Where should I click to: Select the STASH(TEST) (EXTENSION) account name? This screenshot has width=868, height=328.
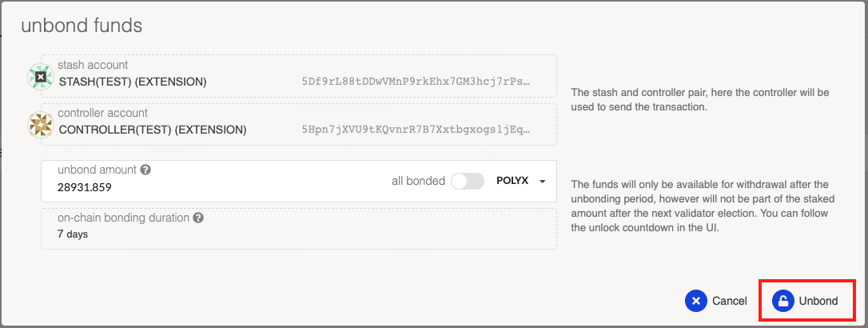tap(133, 82)
